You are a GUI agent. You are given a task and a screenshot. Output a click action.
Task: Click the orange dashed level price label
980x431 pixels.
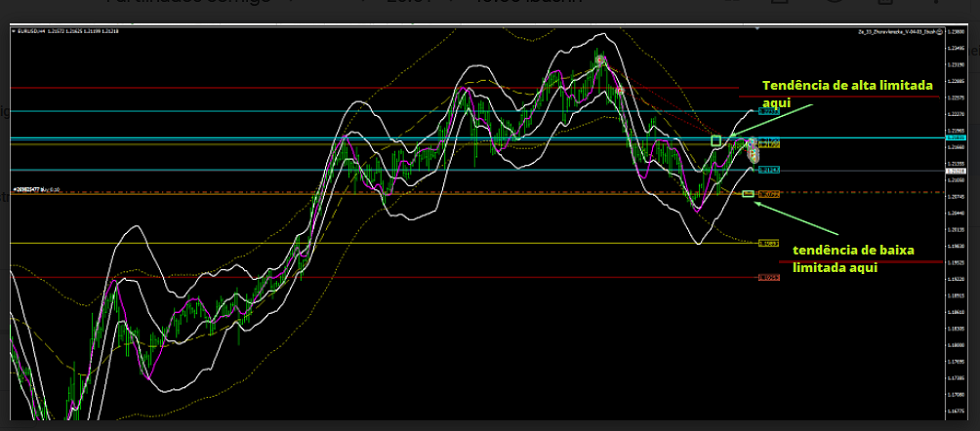click(768, 193)
